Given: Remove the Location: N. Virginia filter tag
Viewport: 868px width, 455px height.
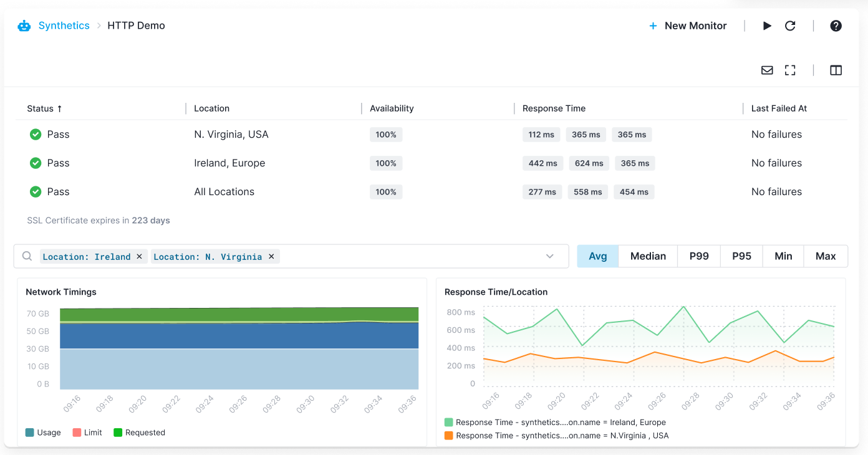Looking at the screenshot, I should pyautogui.click(x=271, y=256).
